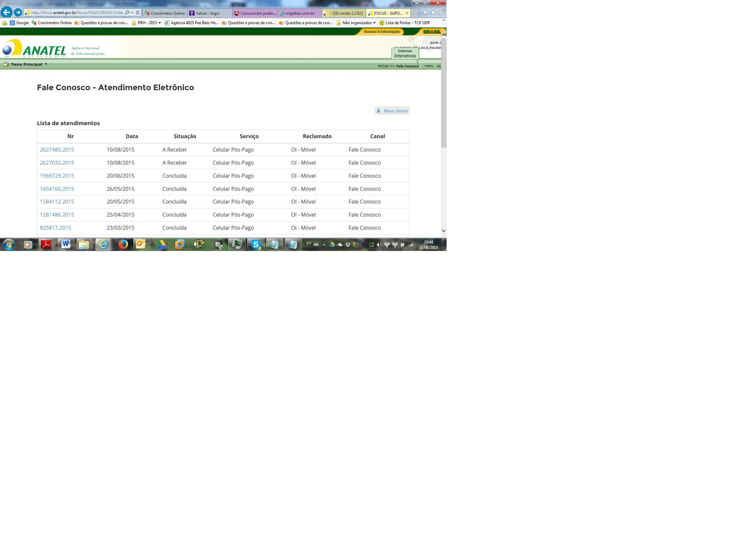This screenshot has height=560, width=747.
Task: Open Firefox from the taskbar
Action: [123, 244]
